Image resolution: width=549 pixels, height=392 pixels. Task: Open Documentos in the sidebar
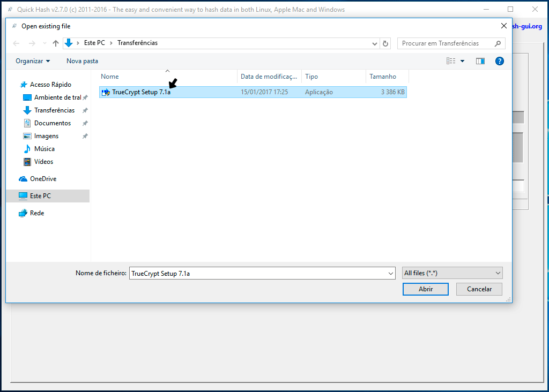(53, 124)
